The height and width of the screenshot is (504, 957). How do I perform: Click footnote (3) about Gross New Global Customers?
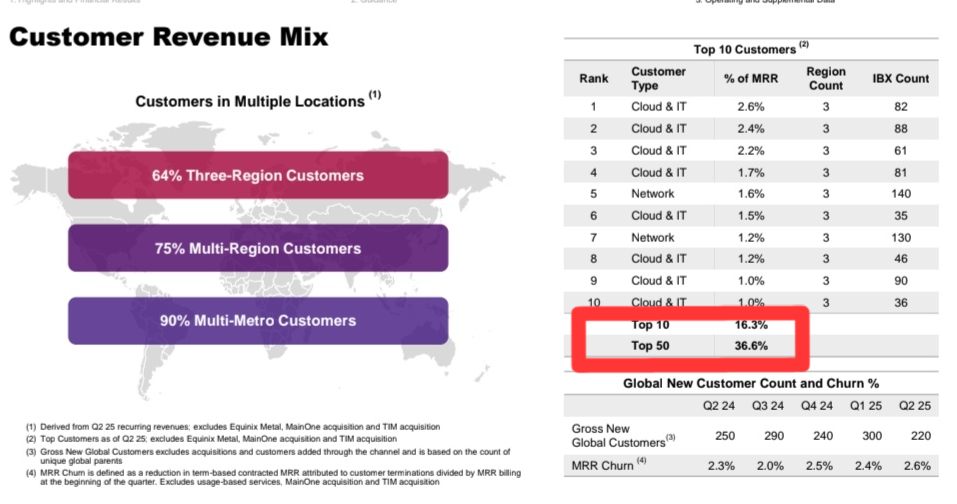pos(269,456)
